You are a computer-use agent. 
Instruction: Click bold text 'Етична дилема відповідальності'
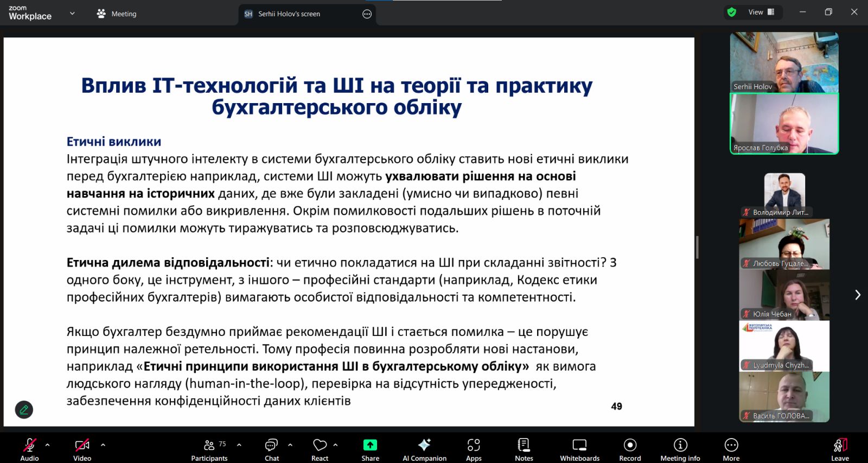[x=168, y=263]
